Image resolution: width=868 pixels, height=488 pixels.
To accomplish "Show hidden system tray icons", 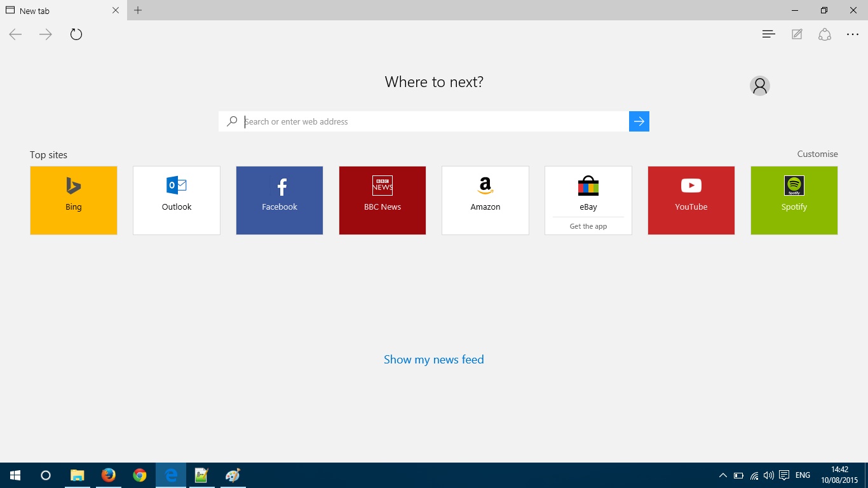I will (723, 475).
